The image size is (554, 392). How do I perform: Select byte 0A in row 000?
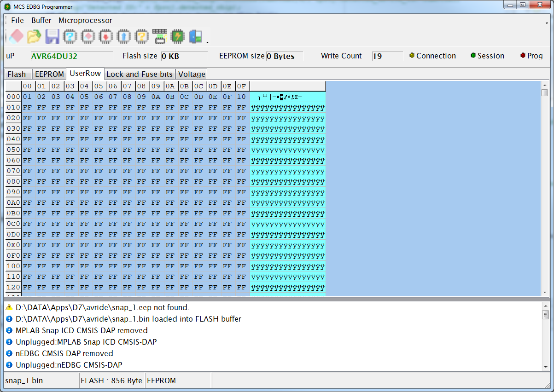156,97
